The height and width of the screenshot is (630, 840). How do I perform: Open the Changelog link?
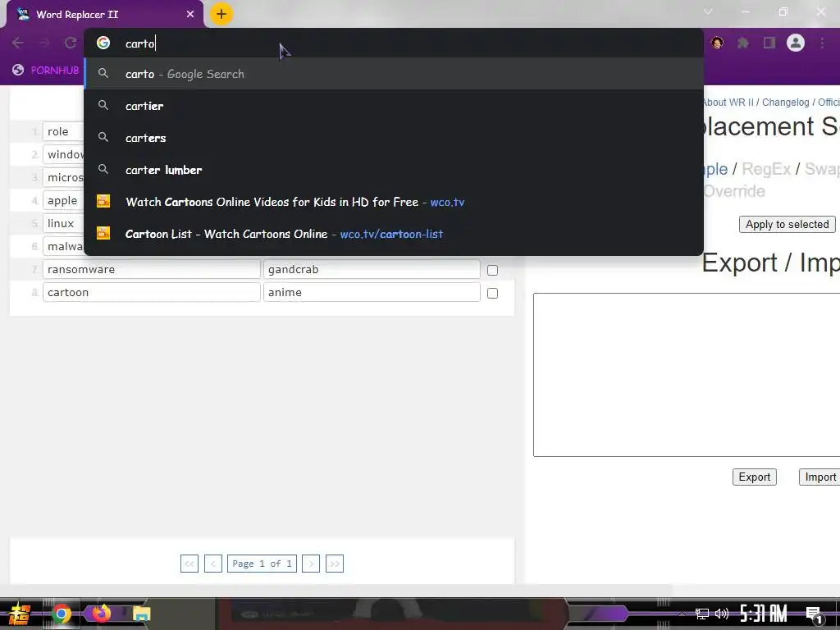click(x=785, y=103)
